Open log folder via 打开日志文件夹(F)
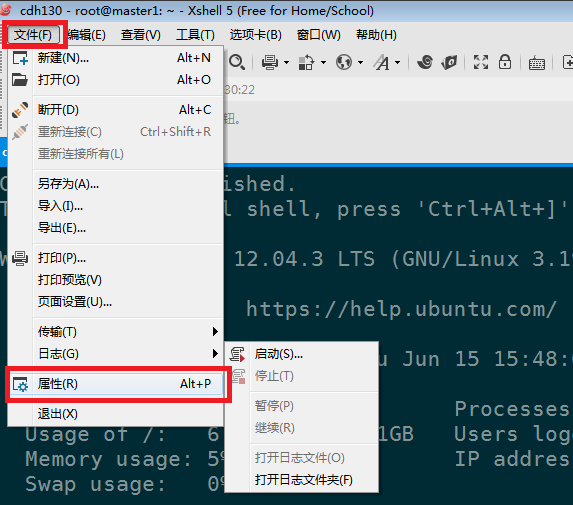 click(x=301, y=479)
